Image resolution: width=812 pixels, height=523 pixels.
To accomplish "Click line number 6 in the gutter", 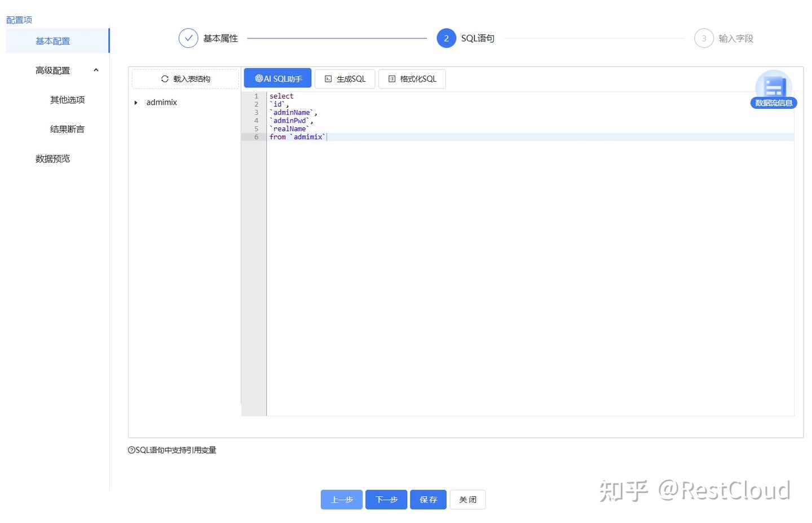I will pyautogui.click(x=257, y=137).
